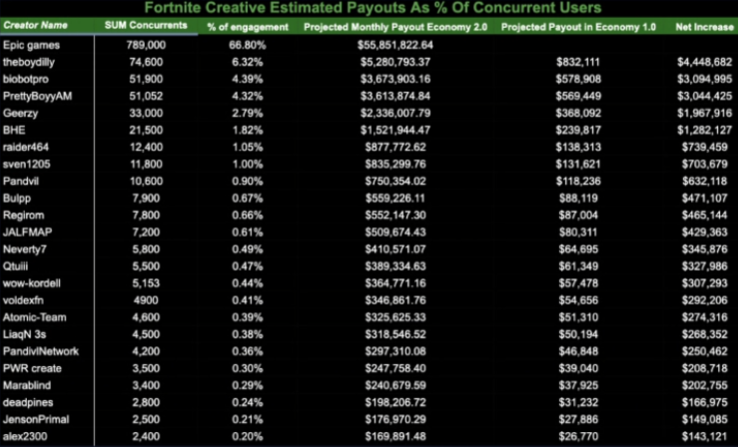Viewport: 738px width, 447px height.
Task: Click the $247,758.40 payout value
Action: (395, 368)
